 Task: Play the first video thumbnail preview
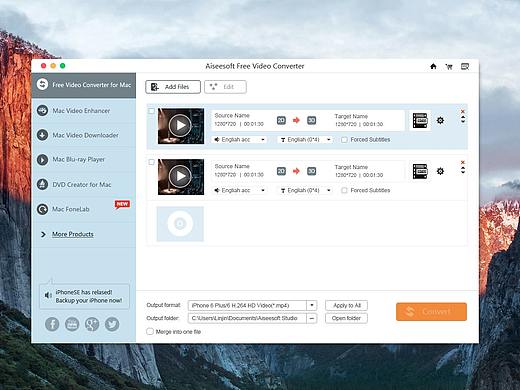tap(181, 126)
